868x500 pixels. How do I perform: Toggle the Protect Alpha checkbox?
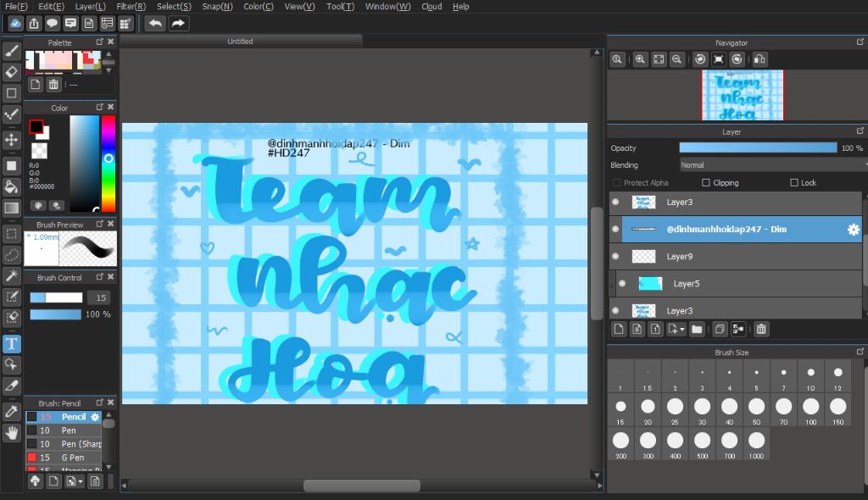click(617, 183)
